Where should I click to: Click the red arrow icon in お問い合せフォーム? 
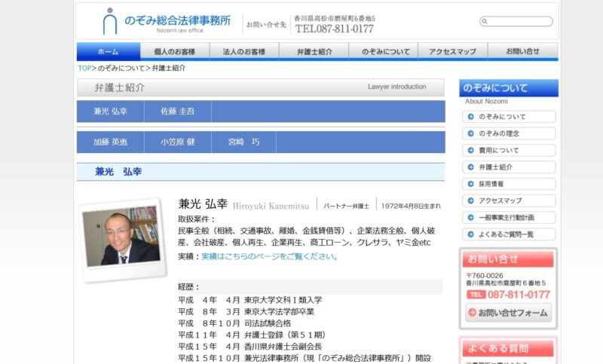coord(473,313)
